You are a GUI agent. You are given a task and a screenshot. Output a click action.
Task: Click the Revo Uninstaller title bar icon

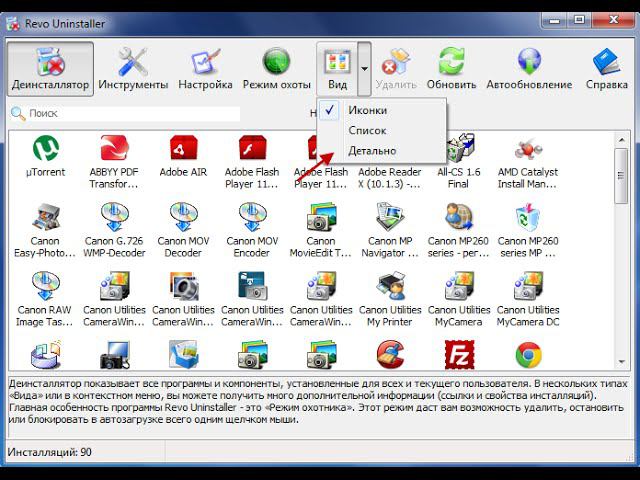(x=13, y=24)
